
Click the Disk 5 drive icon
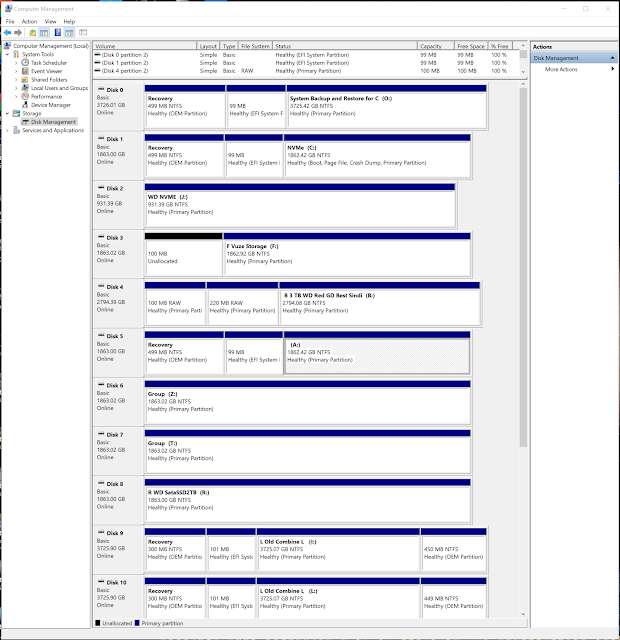(x=101, y=336)
